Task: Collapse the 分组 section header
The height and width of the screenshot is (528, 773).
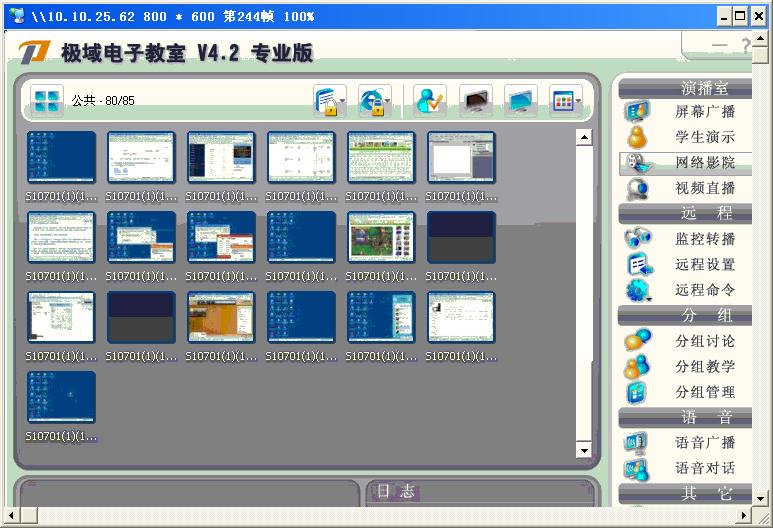Action: point(685,316)
